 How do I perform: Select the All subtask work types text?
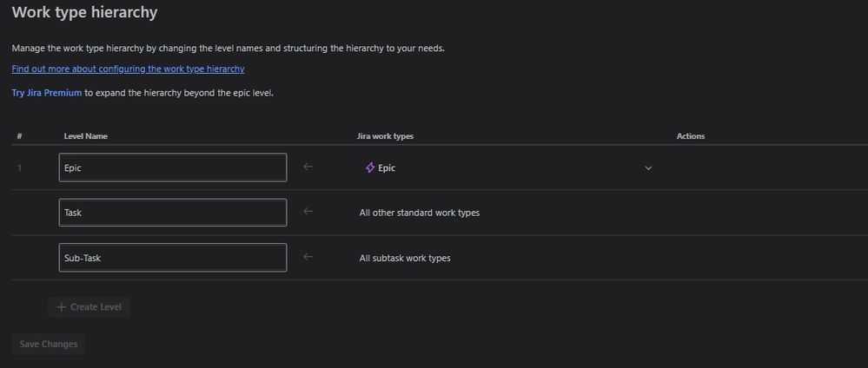(405, 258)
